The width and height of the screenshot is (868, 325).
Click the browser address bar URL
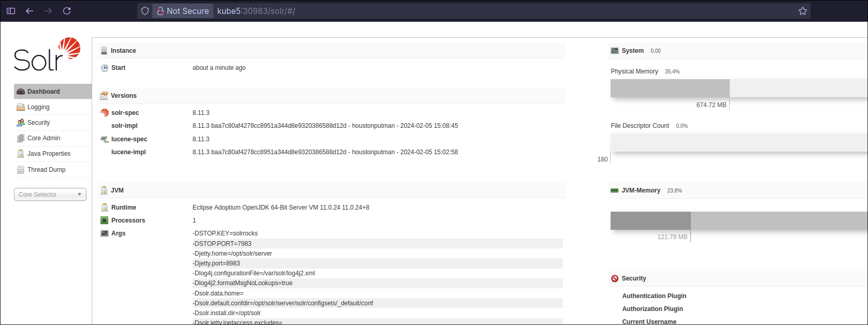256,11
